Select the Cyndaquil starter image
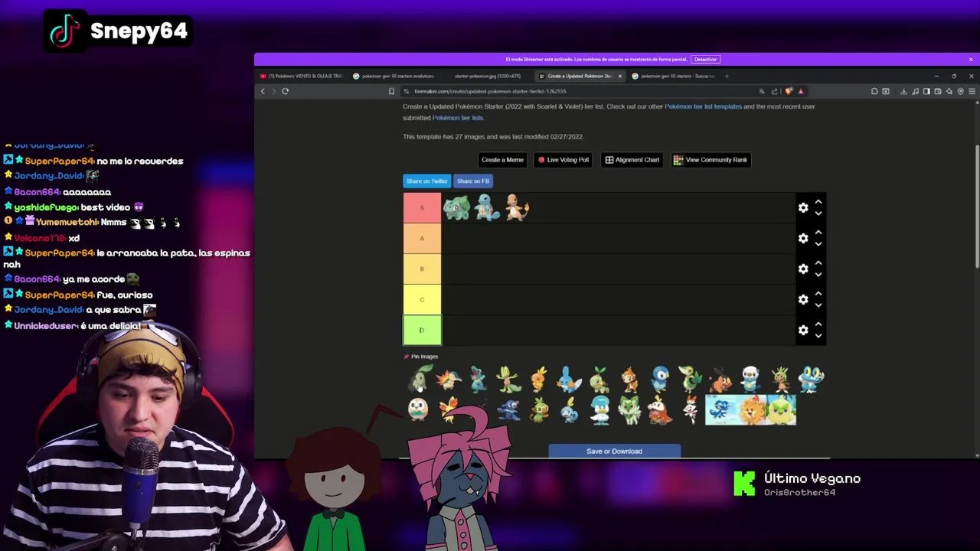Image resolution: width=980 pixels, height=551 pixels. [x=449, y=379]
